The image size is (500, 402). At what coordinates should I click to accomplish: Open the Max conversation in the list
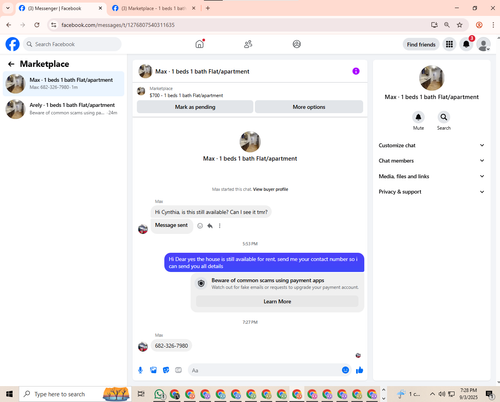point(63,83)
